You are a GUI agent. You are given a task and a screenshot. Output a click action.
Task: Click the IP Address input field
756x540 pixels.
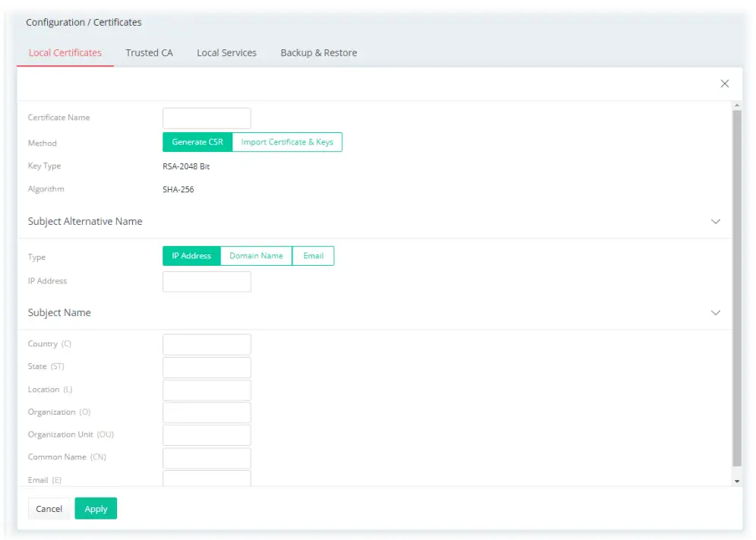click(x=207, y=281)
